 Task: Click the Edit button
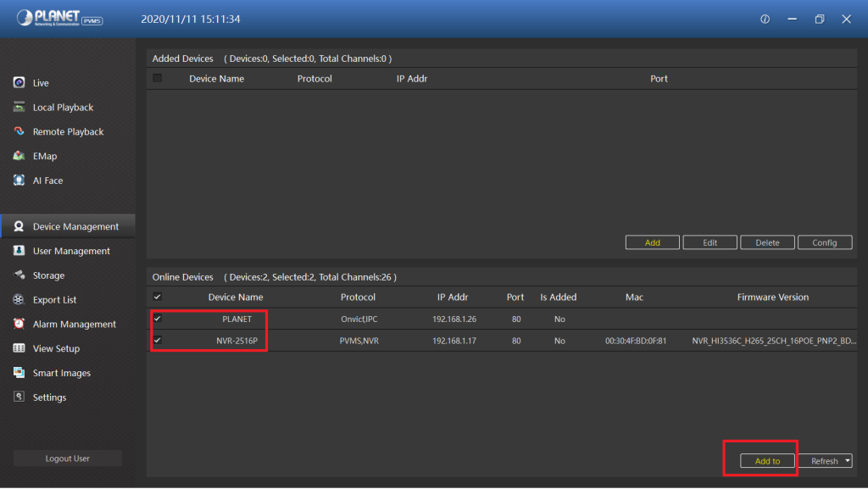pos(709,242)
